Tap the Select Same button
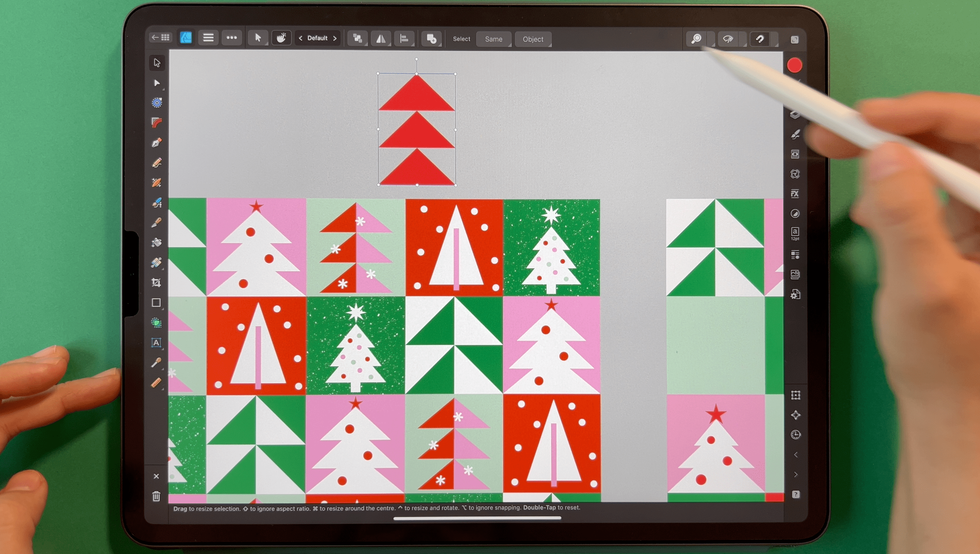 493,39
